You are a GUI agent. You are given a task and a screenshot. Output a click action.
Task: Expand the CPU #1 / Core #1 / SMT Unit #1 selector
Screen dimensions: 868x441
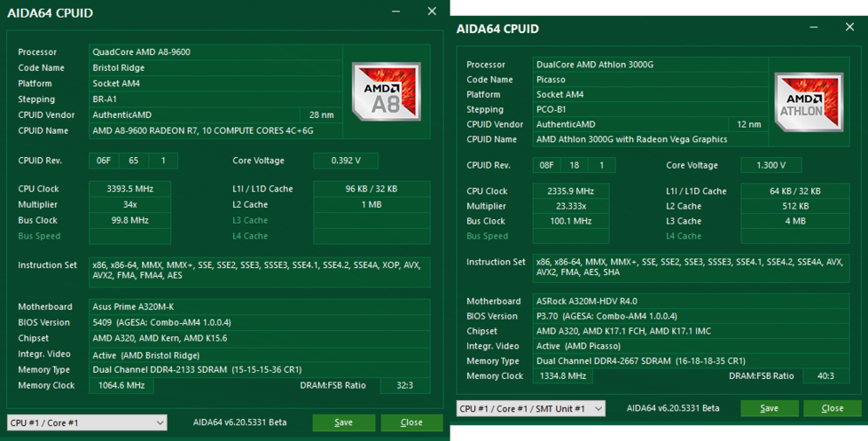tap(530, 408)
